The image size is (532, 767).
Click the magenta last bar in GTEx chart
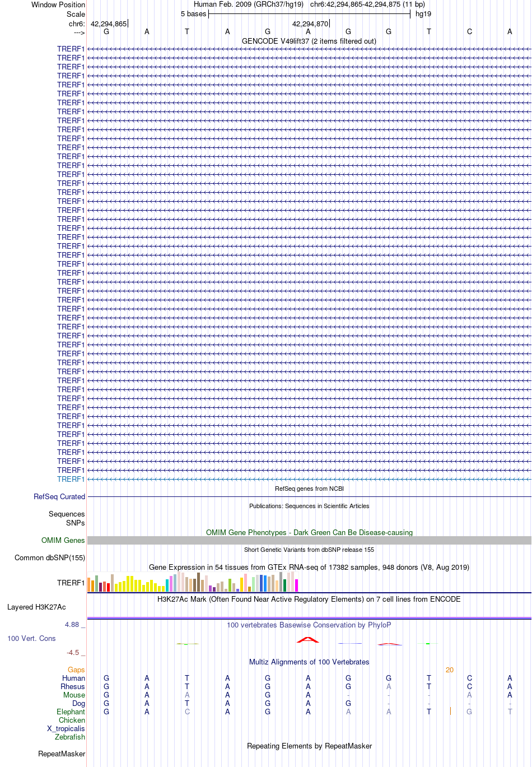(296, 585)
